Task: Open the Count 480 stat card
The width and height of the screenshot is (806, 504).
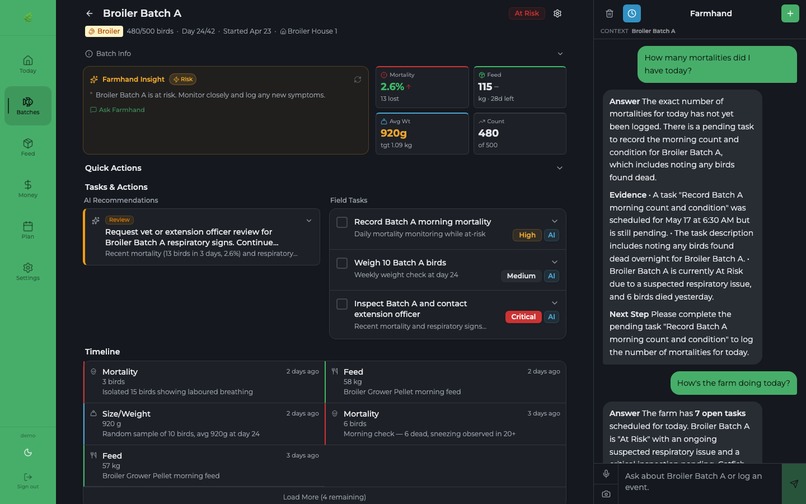Action: click(x=520, y=134)
